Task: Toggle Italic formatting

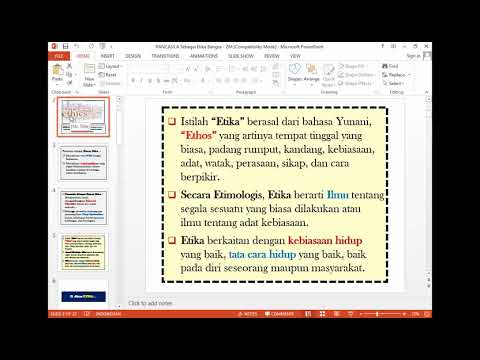Action: tap(141, 81)
